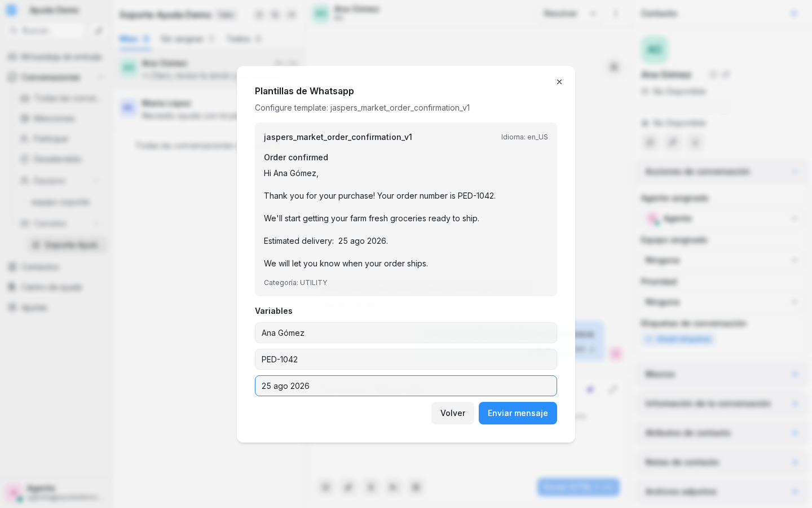Click the 'Configure template' subtitle text
The width and height of the screenshot is (812, 508).
point(362,108)
